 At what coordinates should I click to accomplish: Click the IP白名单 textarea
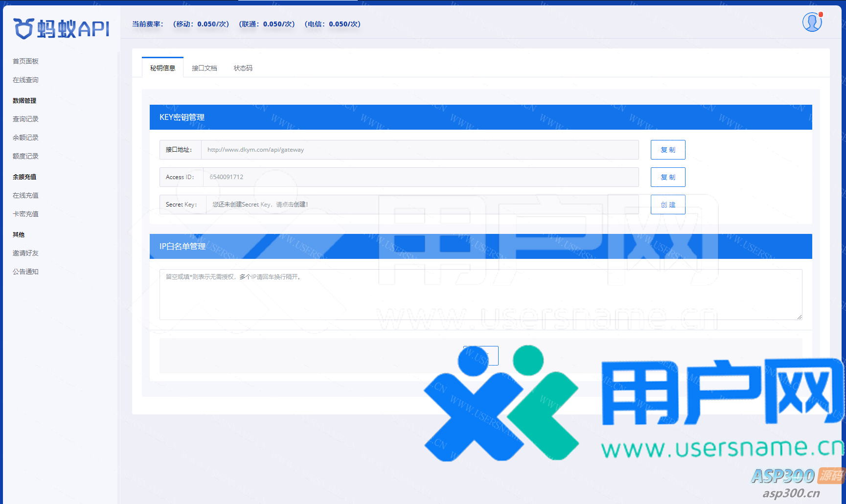point(481,295)
